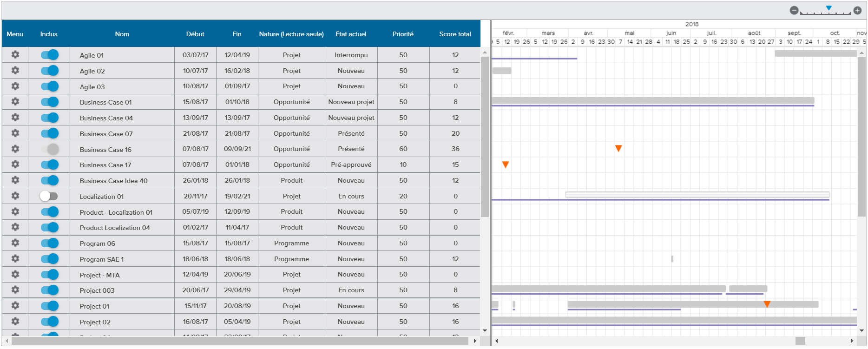Click the gear icon for Project 003

click(15, 290)
